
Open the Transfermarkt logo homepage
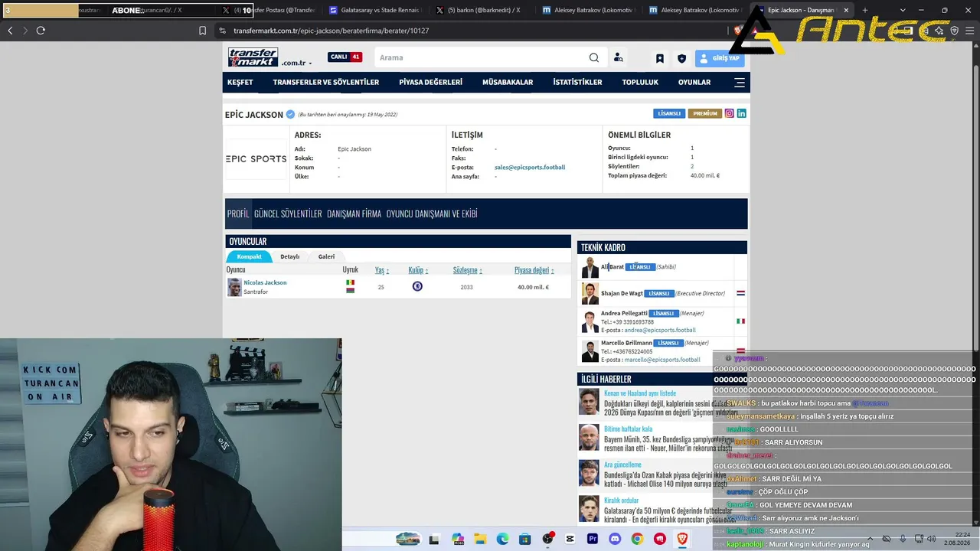(253, 57)
